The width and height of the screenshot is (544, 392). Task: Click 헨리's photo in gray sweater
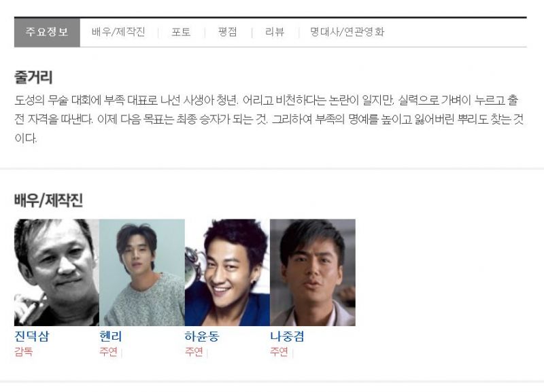point(142,272)
